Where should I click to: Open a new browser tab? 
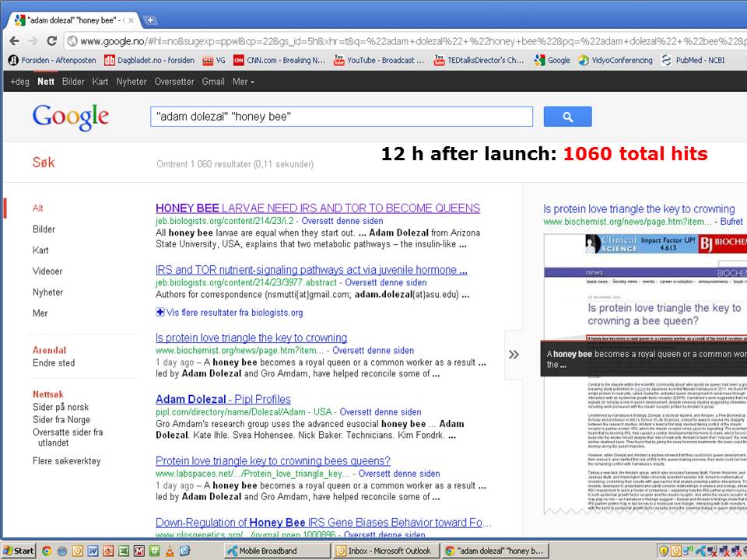tap(150, 20)
